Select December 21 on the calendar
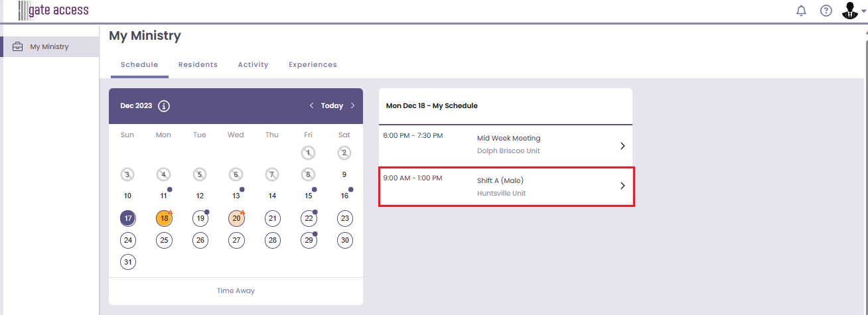This screenshot has height=315, width=868. click(272, 218)
